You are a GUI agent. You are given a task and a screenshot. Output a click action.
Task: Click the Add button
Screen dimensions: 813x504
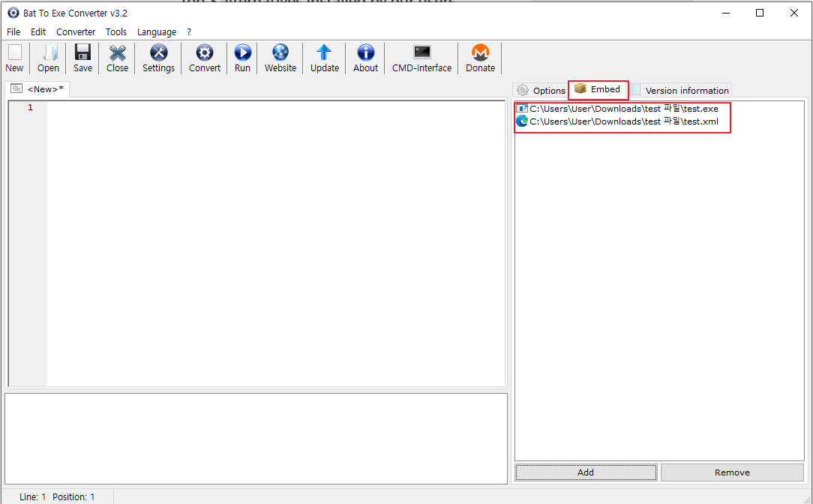coord(586,472)
